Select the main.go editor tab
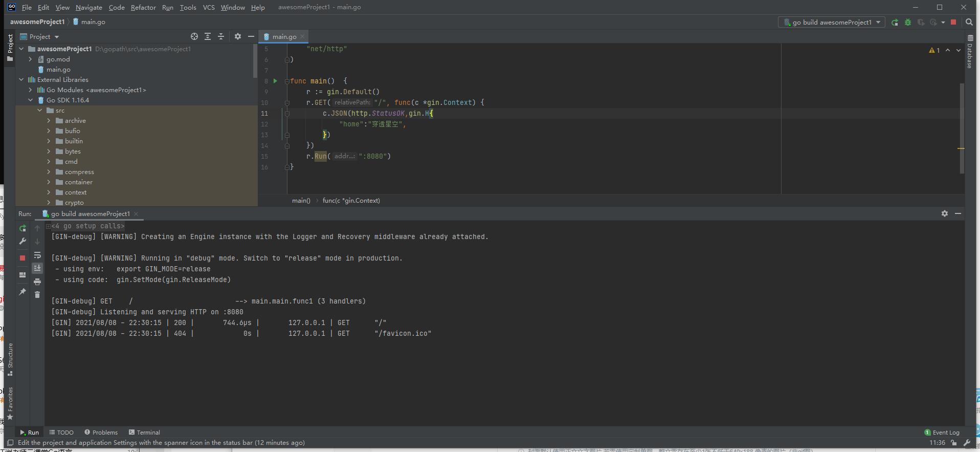 pyautogui.click(x=284, y=36)
